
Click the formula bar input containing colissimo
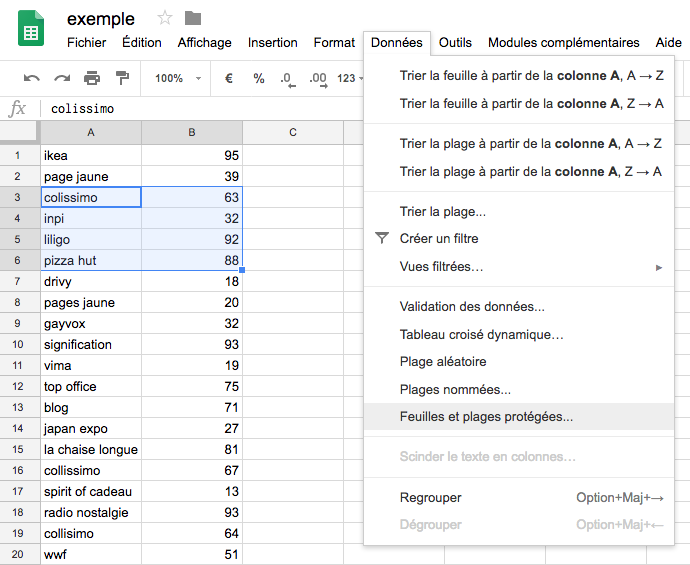pyautogui.click(x=200, y=108)
